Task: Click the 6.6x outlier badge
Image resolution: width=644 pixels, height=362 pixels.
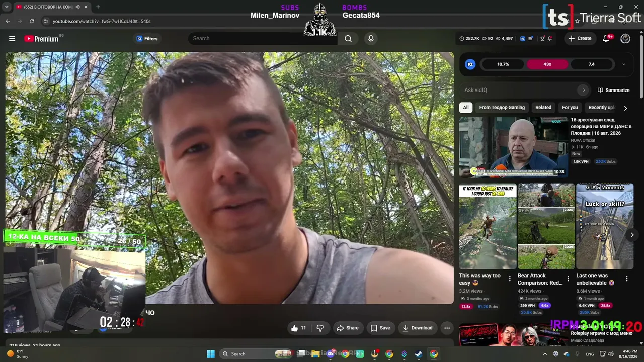Action: click(x=544, y=305)
